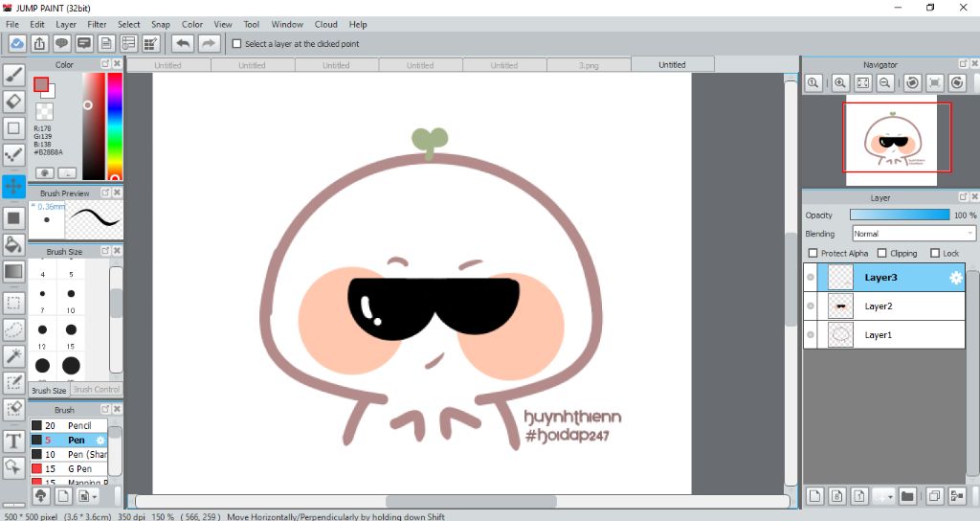Select the Lasso selection tool
Screen dimensions: 980x521
(x=13, y=329)
